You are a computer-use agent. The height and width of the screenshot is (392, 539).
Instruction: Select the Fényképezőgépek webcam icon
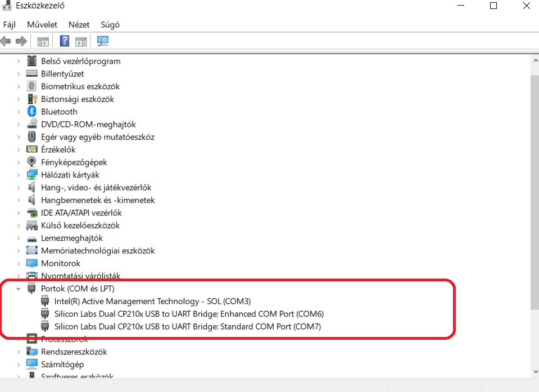(31, 162)
